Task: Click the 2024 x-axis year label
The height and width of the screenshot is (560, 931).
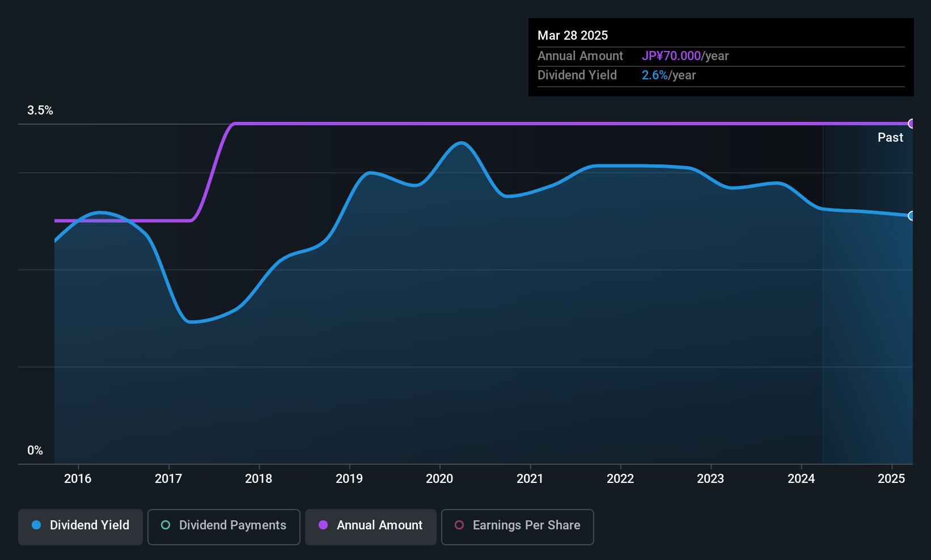Action: [801, 479]
